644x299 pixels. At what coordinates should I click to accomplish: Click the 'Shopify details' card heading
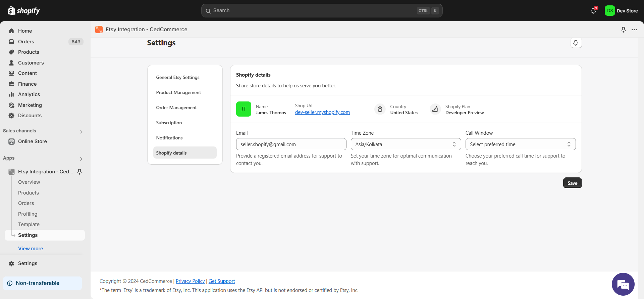click(253, 75)
